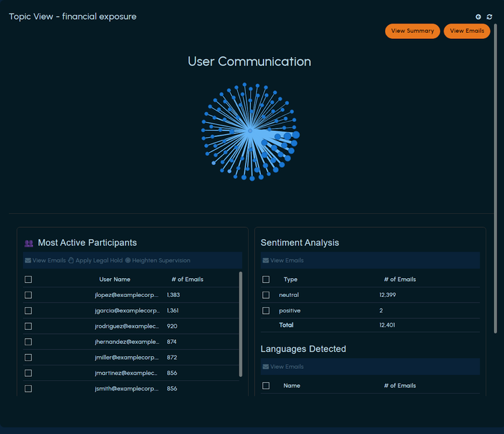Click Apply Legal Hold action
504x434 pixels.
click(x=95, y=261)
